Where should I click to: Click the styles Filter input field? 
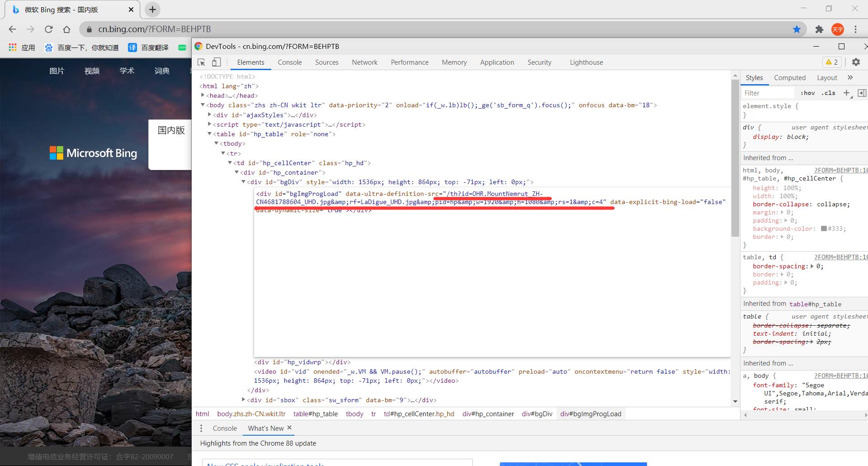pos(768,93)
